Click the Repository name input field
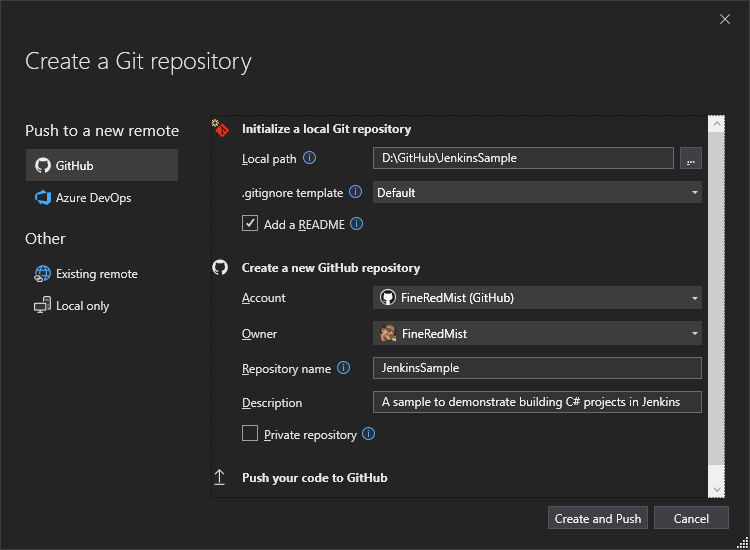 pyautogui.click(x=537, y=368)
